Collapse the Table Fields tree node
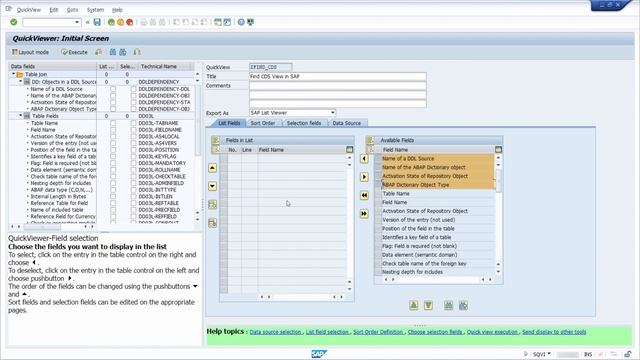The width and height of the screenshot is (640, 360). pyautogui.click(x=20, y=116)
